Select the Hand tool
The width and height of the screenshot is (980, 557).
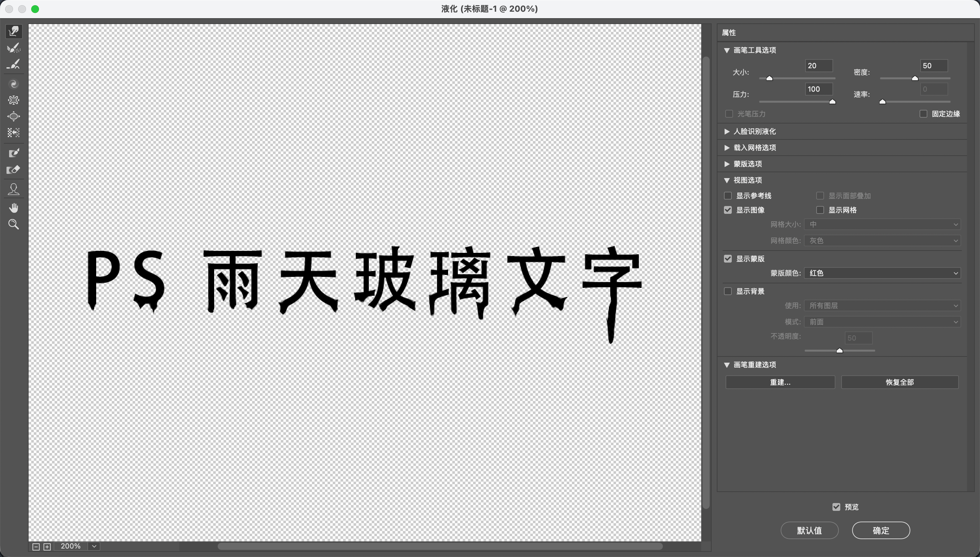14,207
